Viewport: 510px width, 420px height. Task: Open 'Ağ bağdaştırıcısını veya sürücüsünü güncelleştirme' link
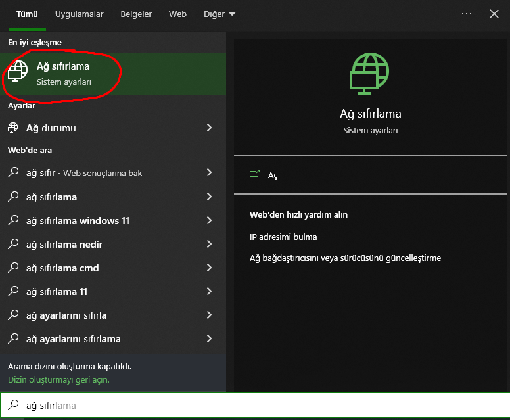(345, 258)
